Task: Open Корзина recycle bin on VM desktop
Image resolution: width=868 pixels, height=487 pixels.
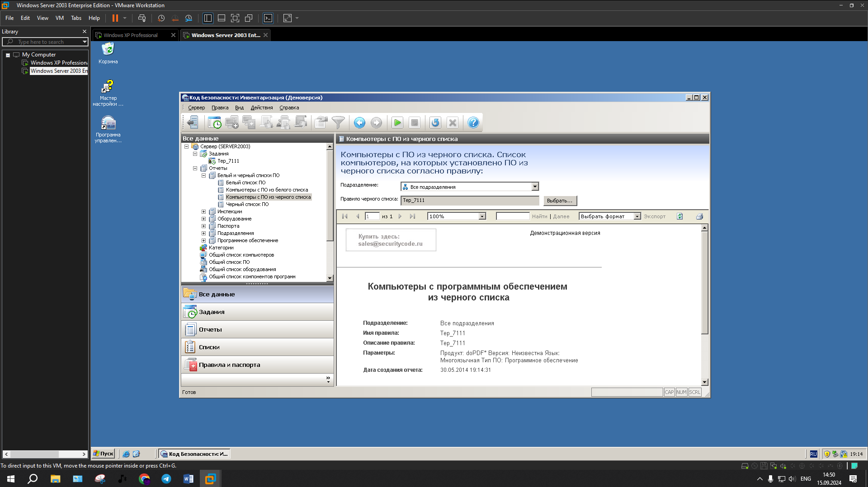Action: coord(108,53)
